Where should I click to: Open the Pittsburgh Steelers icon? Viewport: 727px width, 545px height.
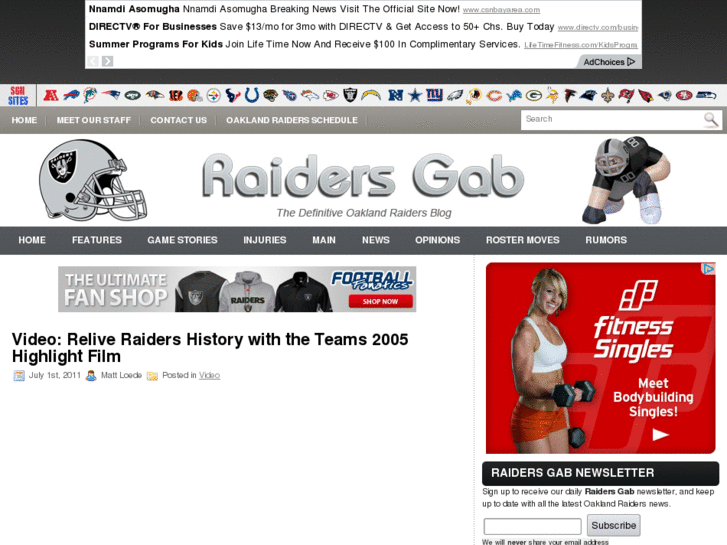click(214, 96)
